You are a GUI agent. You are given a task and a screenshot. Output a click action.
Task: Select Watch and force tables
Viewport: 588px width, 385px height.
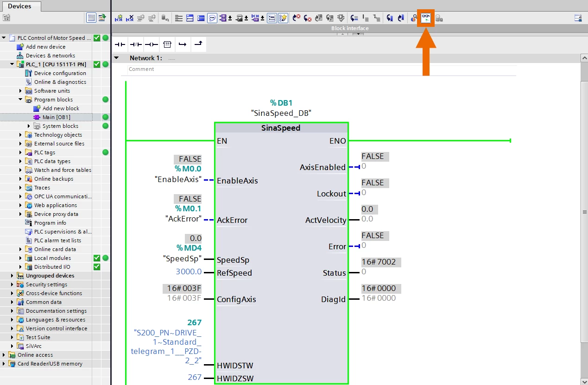click(x=63, y=170)
